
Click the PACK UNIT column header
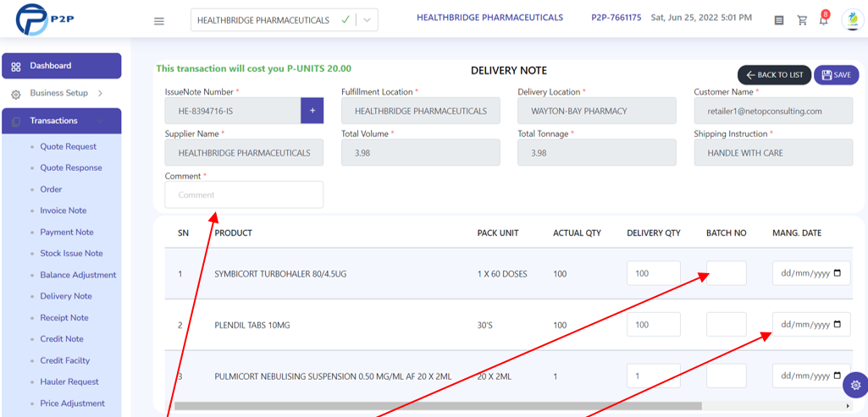[x=498, y=233]
